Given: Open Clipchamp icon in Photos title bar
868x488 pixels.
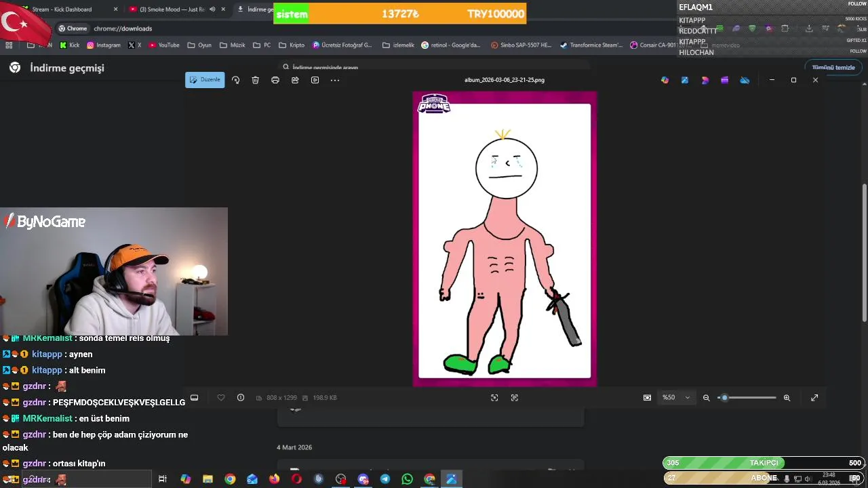Looking at the screenshot, I should 724,80.
